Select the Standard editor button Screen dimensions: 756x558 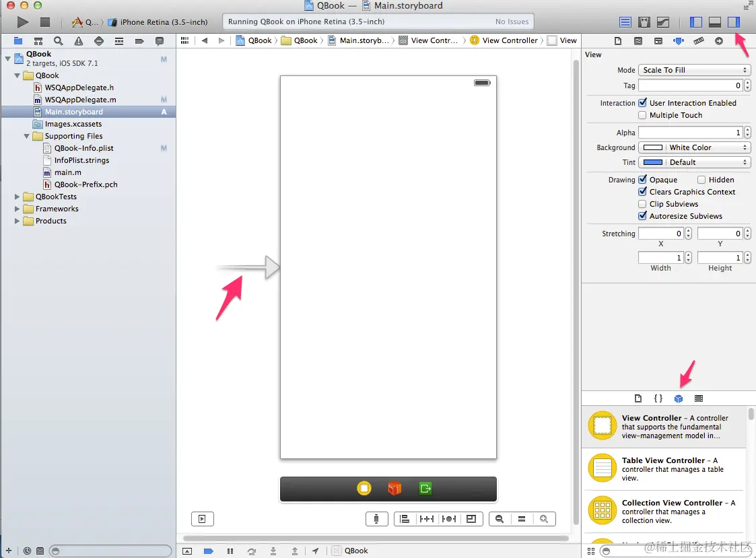[625, 22]
